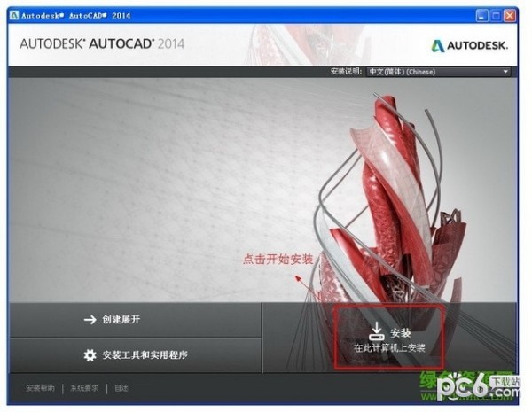This screenshot has width=532, height=412.
Task: Click the Autodesk logo in header
Action: (470, 45)
